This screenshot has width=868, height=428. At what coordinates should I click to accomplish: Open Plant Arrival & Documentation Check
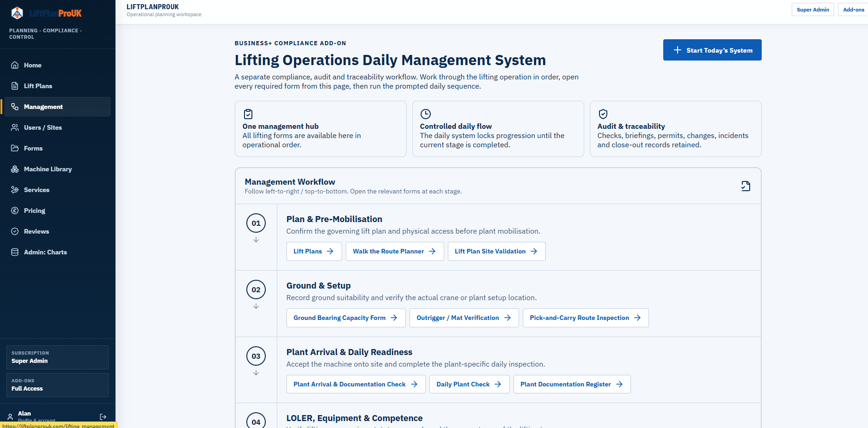[x=356, y=384]
